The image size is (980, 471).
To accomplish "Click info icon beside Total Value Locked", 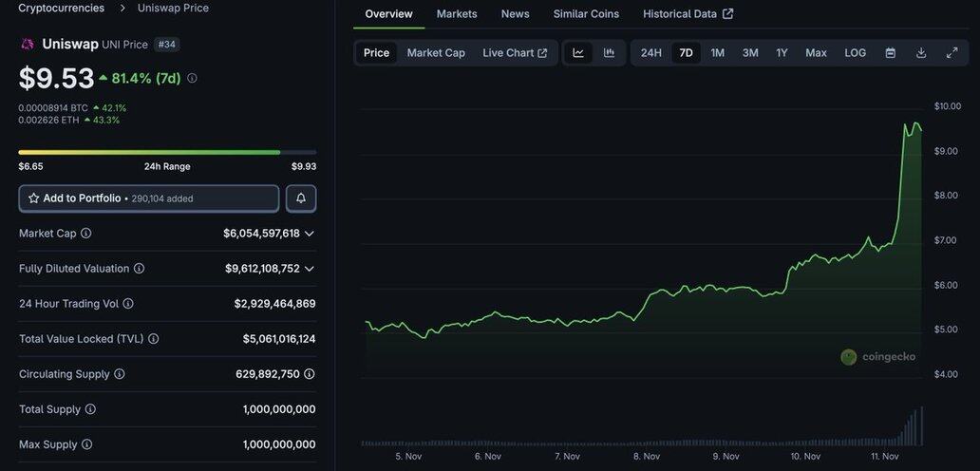I will (x=154, y=339).
